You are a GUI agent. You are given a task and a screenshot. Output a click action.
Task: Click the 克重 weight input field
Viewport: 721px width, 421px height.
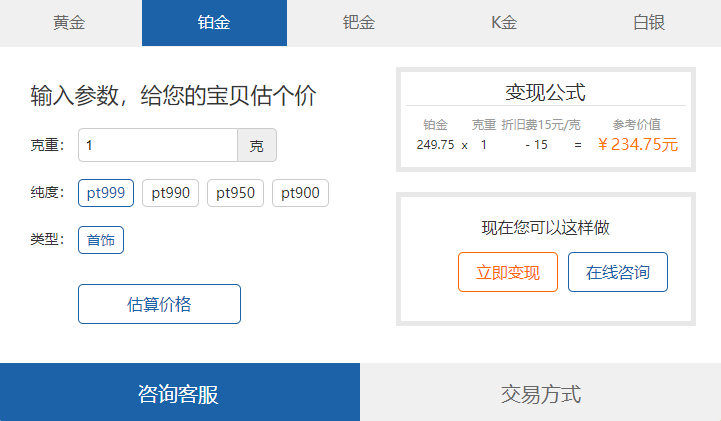point(158,145)
